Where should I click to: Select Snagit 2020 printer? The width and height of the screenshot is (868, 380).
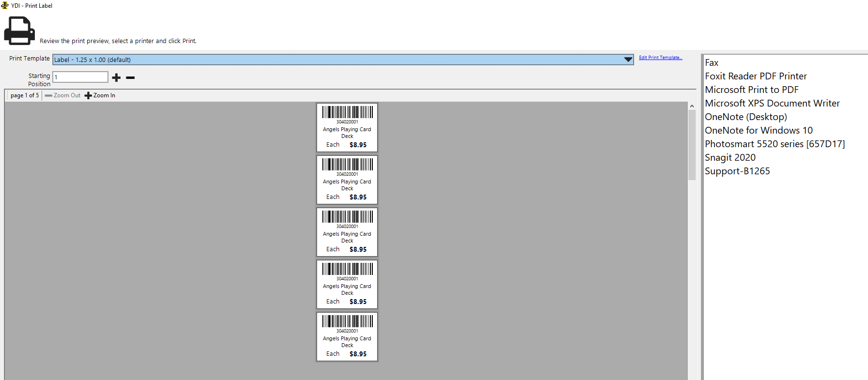point(730,158)
